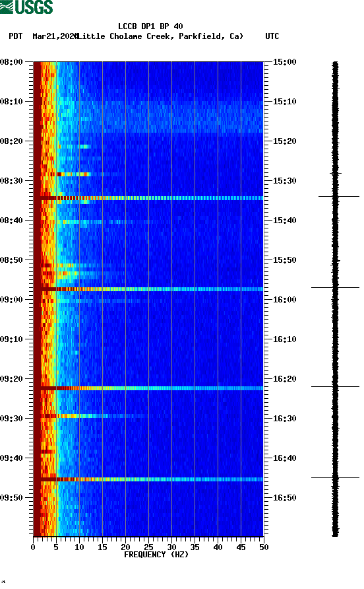Click the 35 Hz frequency tick label
The image size is (364, 589).
point(195,547)
